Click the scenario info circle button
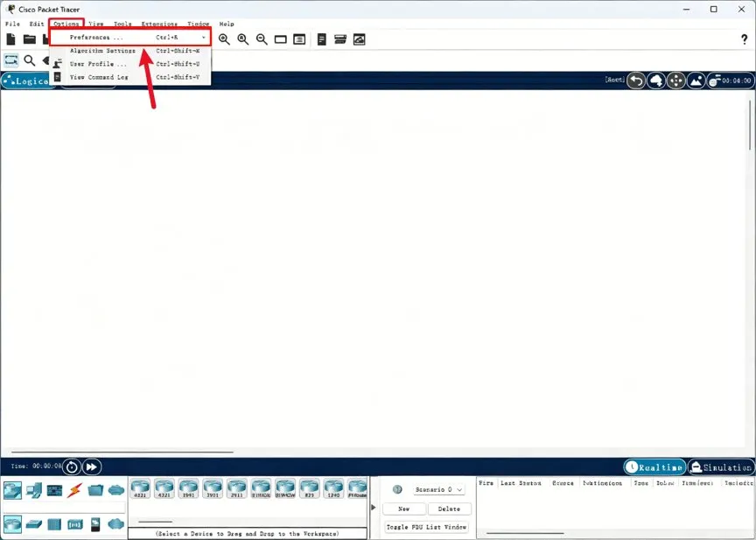Viewport: 756px width, 540px height. tap(397, 489)
